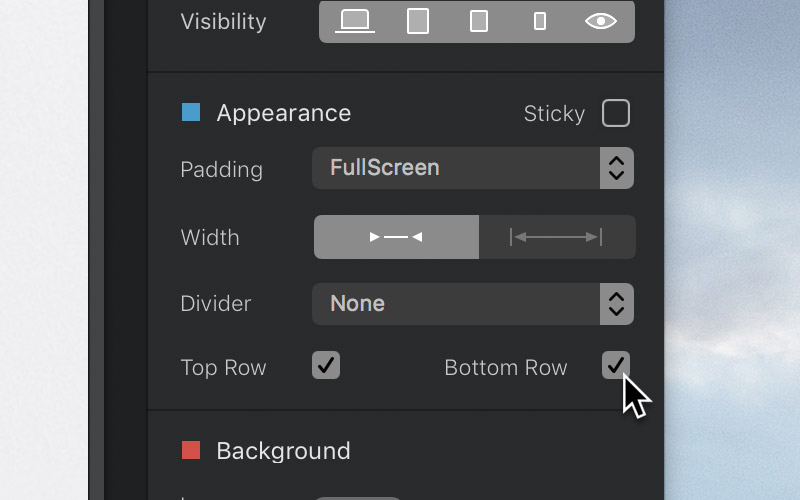The image size is (800, 500).
Task: Select the large tablet visibility icon
Action: [418, 21]
